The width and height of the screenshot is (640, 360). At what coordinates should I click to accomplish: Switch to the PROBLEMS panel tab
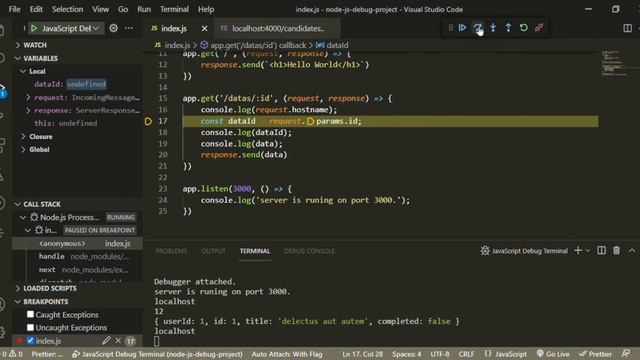click(171, 251)
